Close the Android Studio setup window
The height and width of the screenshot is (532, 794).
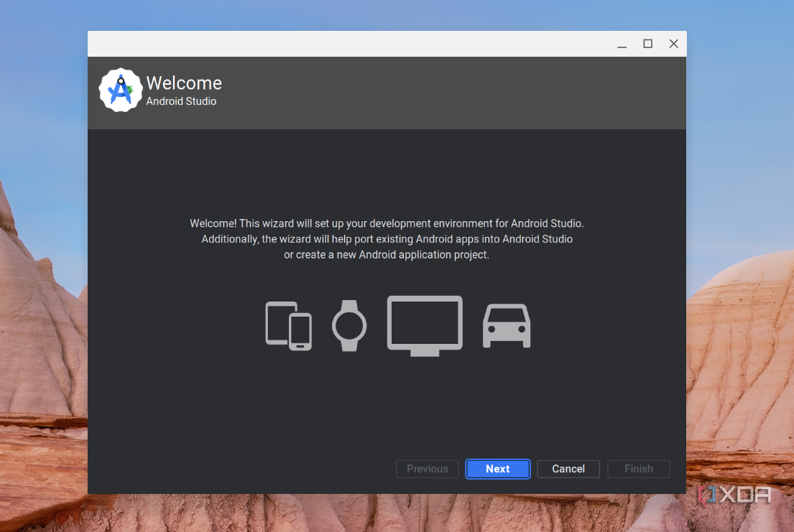click(x=673, y=44)
